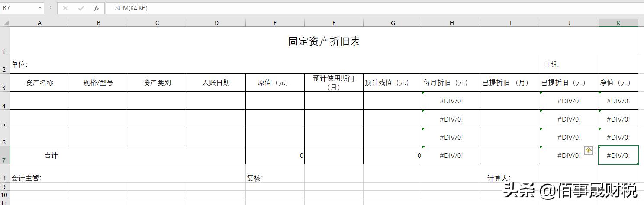Click the Select All corner triangle
644x205 pixels.
tap(5, 23)
